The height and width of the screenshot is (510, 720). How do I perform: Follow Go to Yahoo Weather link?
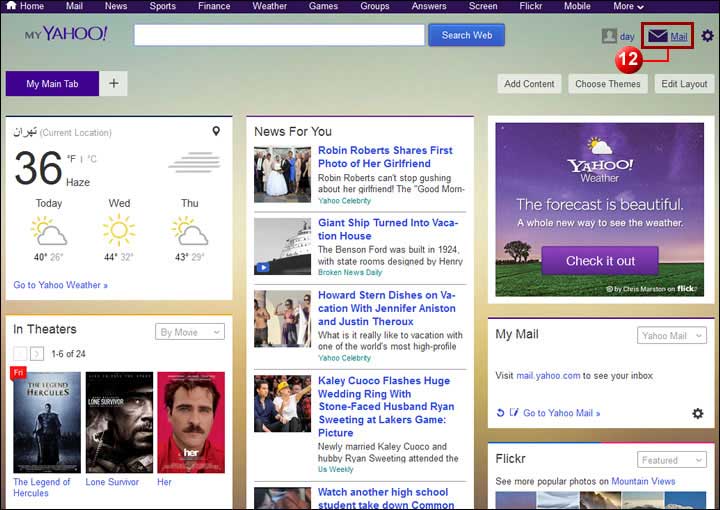point(60,285)
